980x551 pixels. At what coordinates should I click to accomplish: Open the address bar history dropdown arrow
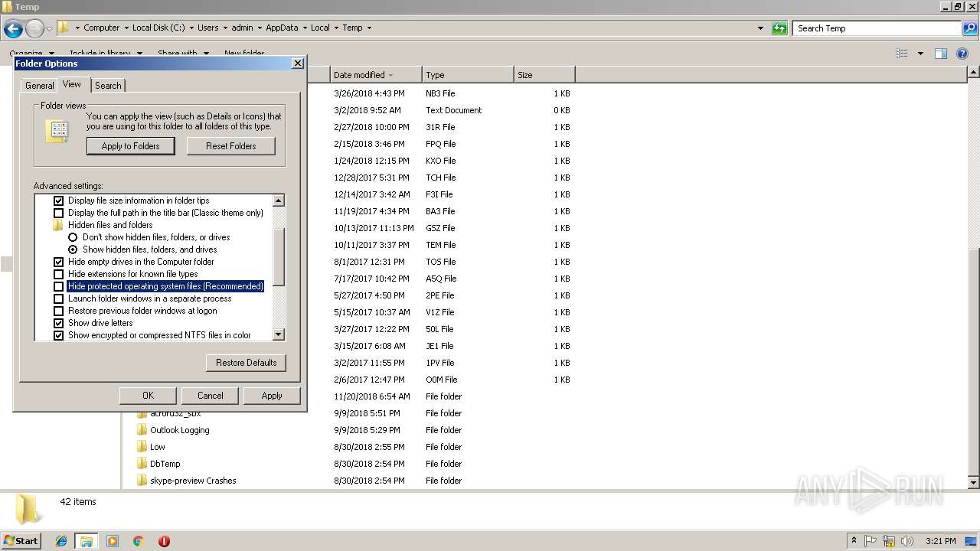point(760,28)
